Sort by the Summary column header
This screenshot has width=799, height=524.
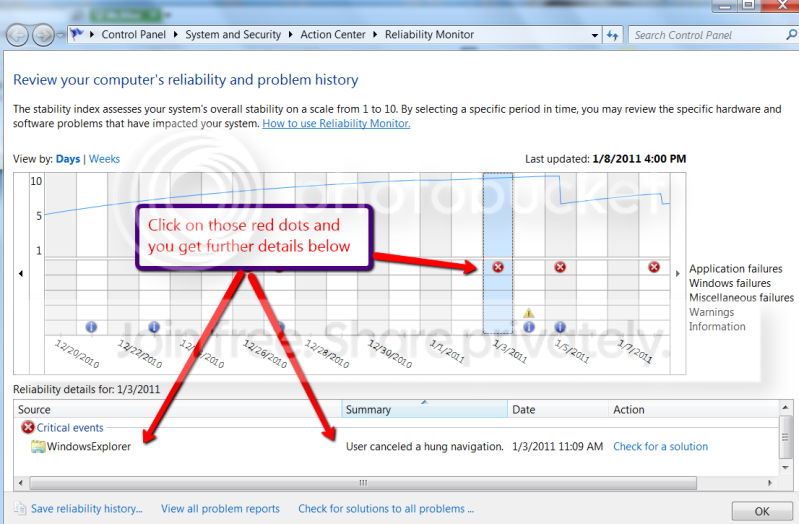tap(424, 409)
